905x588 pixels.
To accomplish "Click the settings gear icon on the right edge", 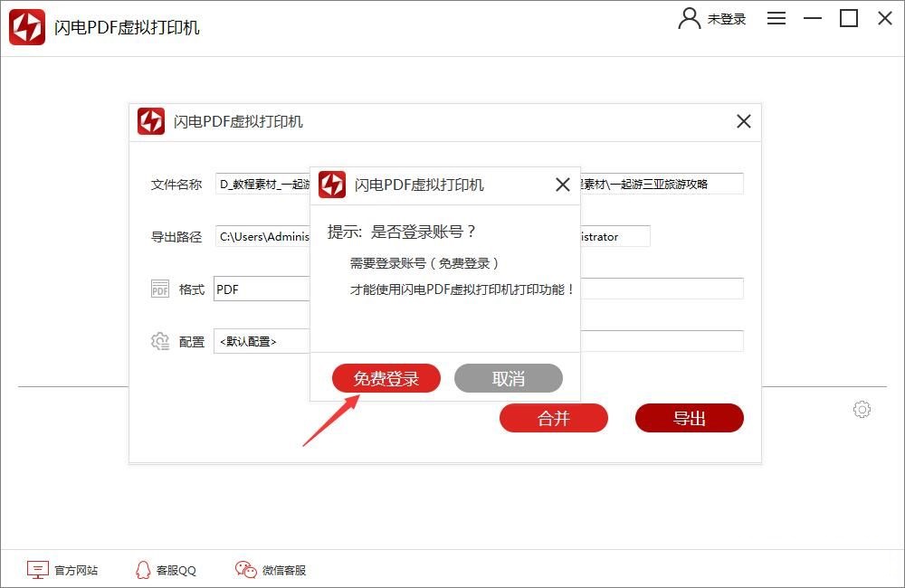I will pyautogui.click(x=862, y=409).
